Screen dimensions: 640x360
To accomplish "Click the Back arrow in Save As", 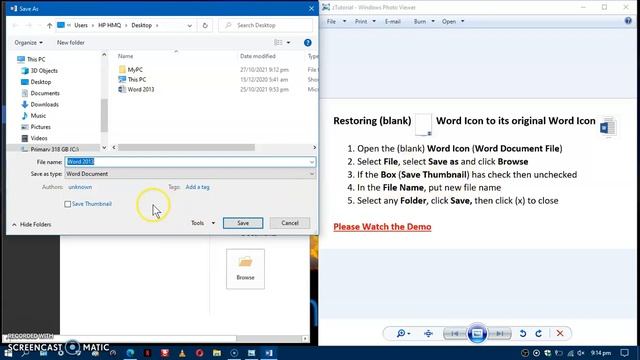I will tap(15, 25).
